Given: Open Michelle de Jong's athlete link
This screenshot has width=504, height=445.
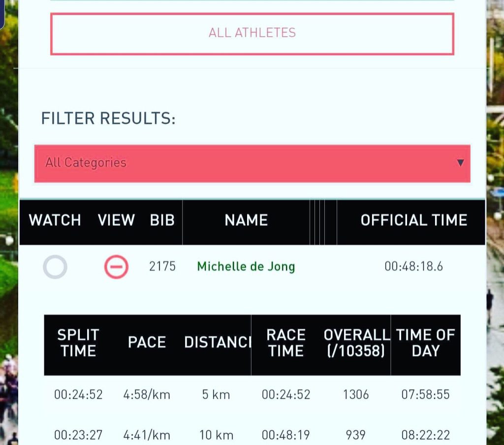Looking at the screenshot, I should click(x=246, y=267).
